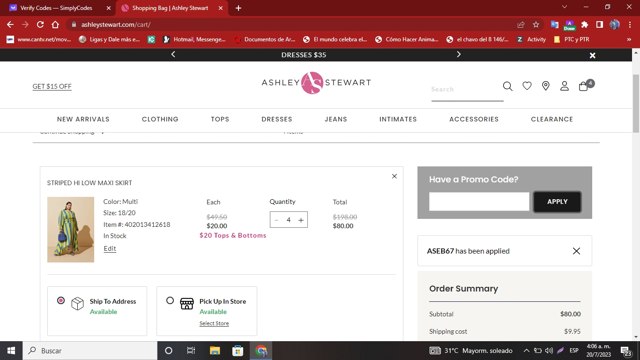Increase skirt quantity with plus

pos(301,220)
